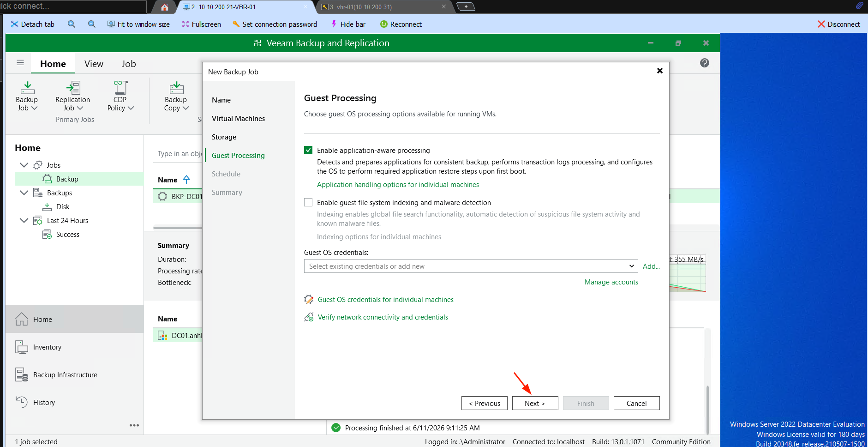Cancel the New Backup Job wizard
The height and width of the screenshot is (447, 868).
(636, 403)
